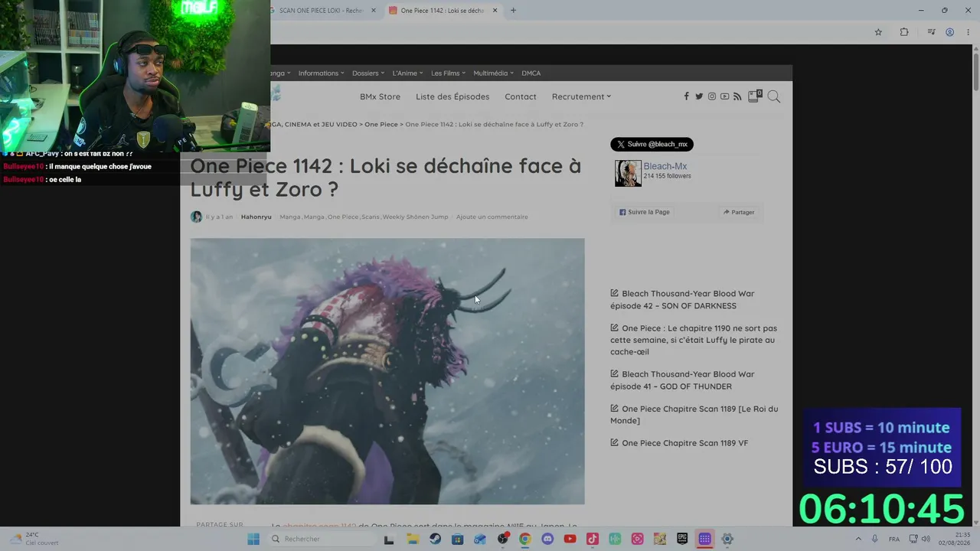
Task: Open Liste des Épisodes page
Action: point(452,96)
